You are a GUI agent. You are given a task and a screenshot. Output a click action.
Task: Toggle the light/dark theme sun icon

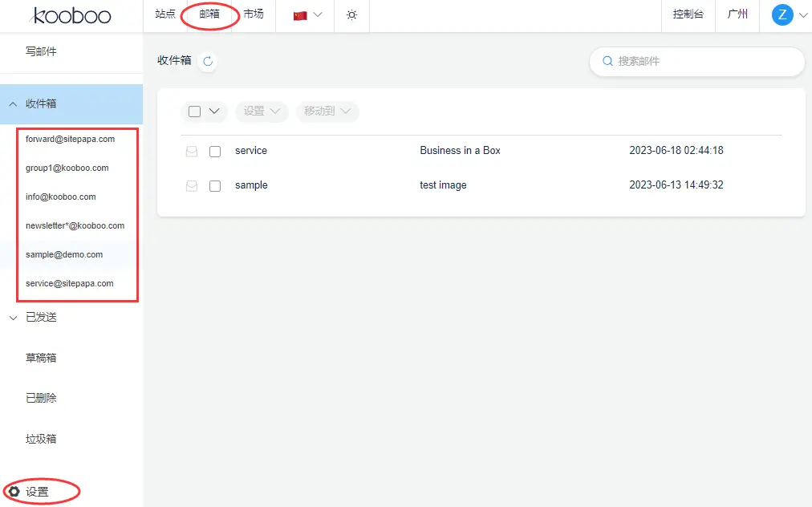coord(351,15)
